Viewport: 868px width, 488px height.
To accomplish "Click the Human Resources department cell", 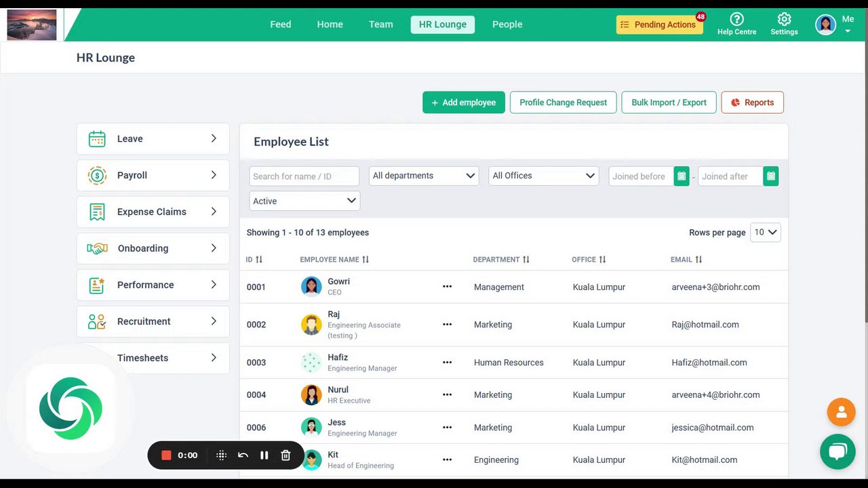I will click(x=509, y=363).
